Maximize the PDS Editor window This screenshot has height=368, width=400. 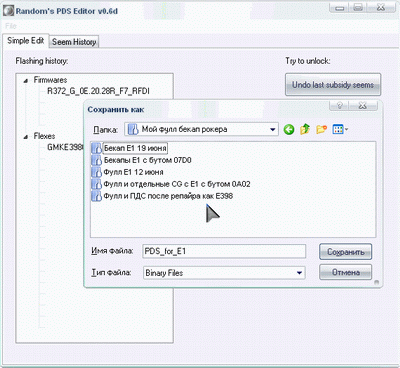(358, 7)
